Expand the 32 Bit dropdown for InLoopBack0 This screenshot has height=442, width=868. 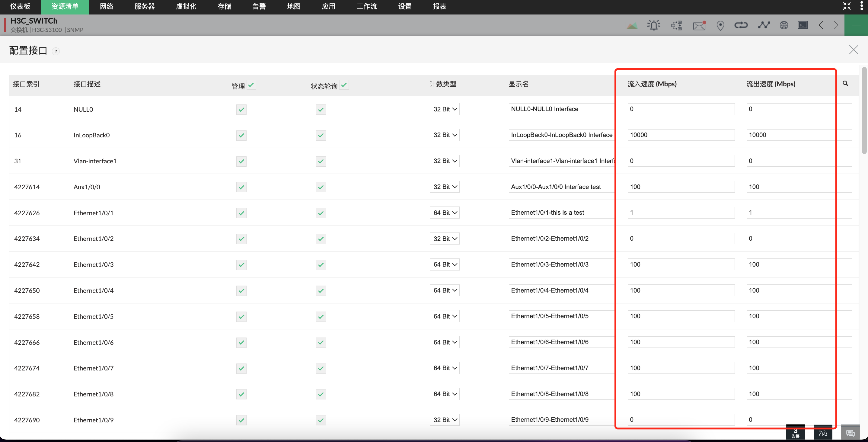(445, 135)
